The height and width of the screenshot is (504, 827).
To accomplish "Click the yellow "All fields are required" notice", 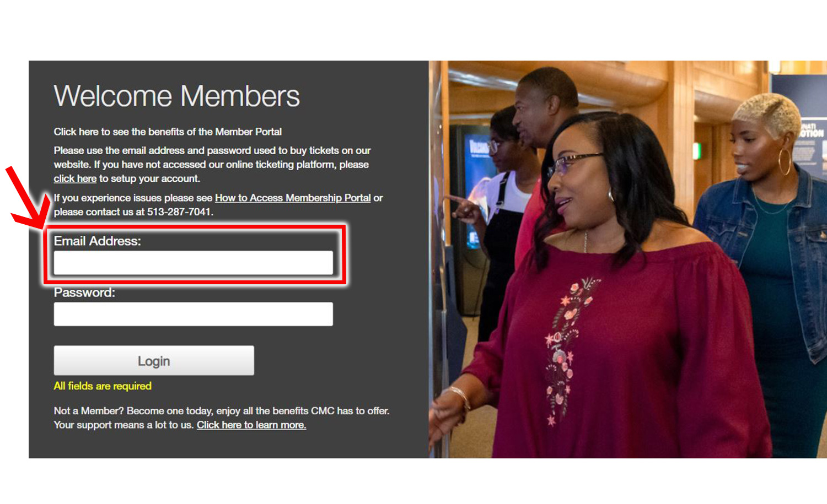I will (x=103, y=386).
